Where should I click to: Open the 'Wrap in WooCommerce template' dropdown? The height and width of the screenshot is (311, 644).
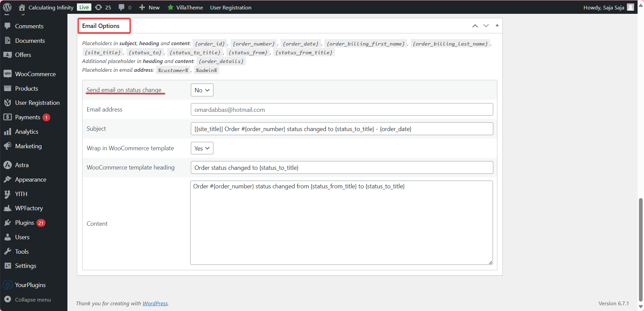click(x=202, y=148)
